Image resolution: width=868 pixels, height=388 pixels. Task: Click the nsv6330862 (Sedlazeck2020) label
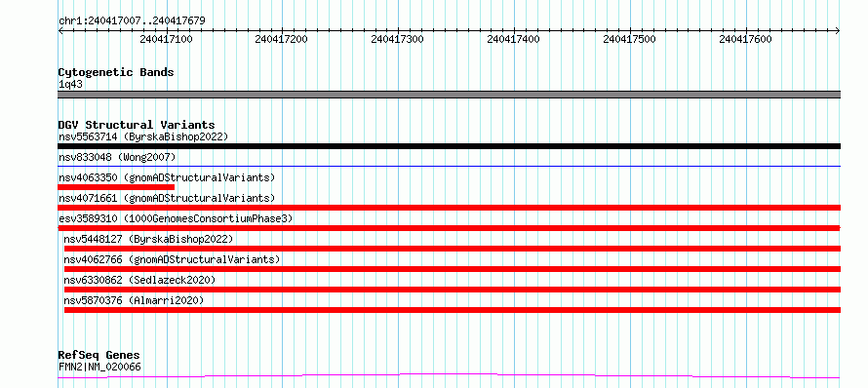coord(139,280)
